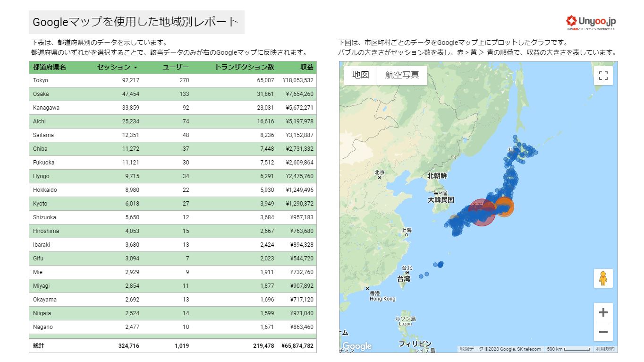Click total revenue ¥65,874,782
644x362 pixels.
[x=297, y=346]
